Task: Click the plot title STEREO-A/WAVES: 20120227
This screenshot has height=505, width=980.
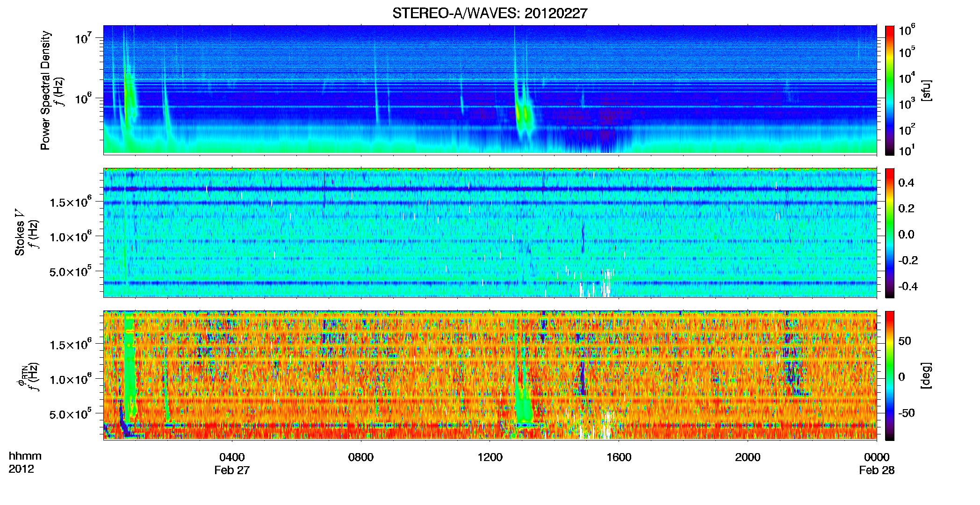Action: (490, 14)
